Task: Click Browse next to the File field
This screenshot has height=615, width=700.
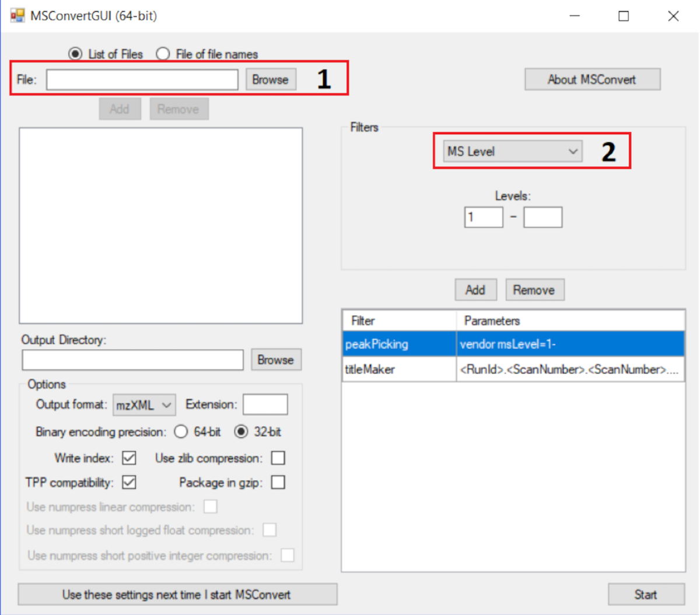Action: coord(271,80)
